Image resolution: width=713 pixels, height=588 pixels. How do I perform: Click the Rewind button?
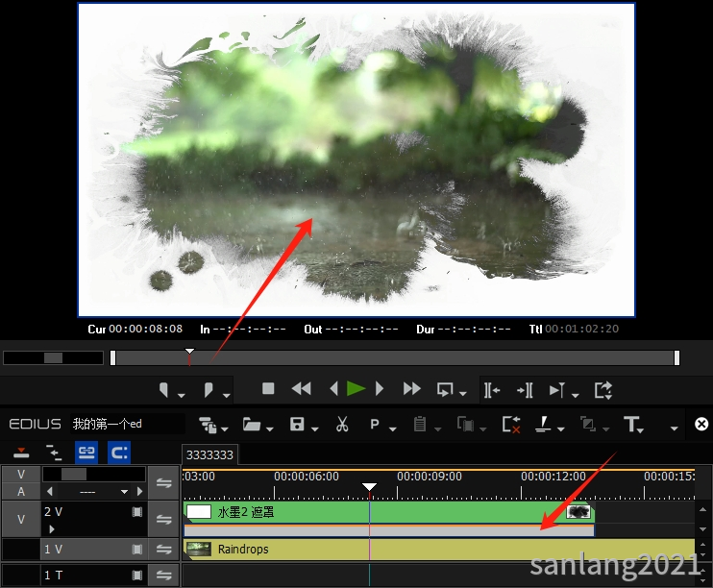coord(301,389)
